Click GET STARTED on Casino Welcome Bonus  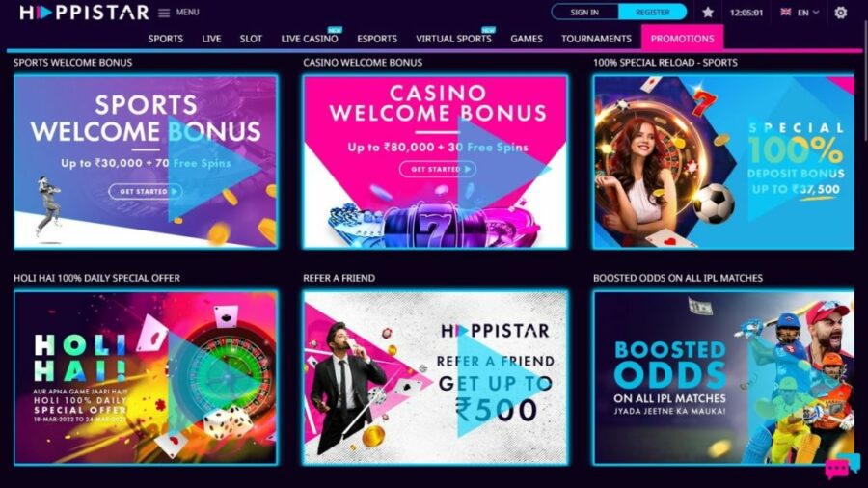pos(437,169)
